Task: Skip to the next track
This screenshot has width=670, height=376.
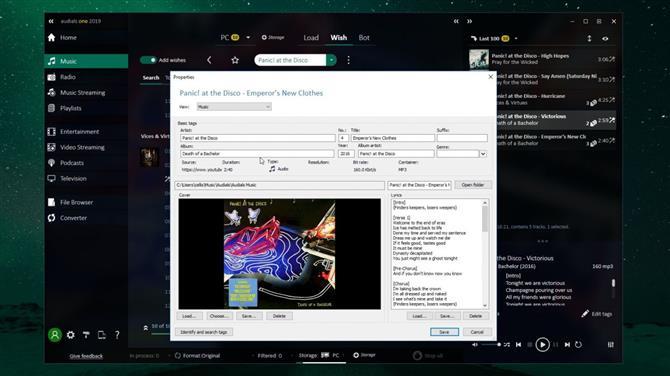Action: point(567,344)
